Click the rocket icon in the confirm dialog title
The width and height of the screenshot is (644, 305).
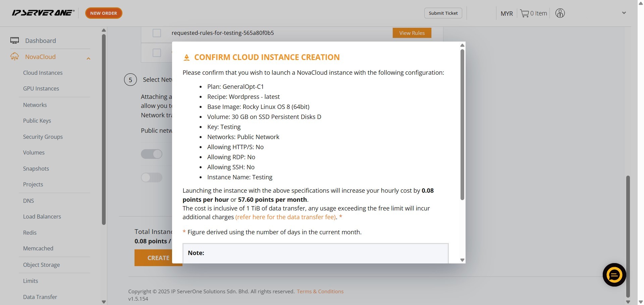(186, 58)
